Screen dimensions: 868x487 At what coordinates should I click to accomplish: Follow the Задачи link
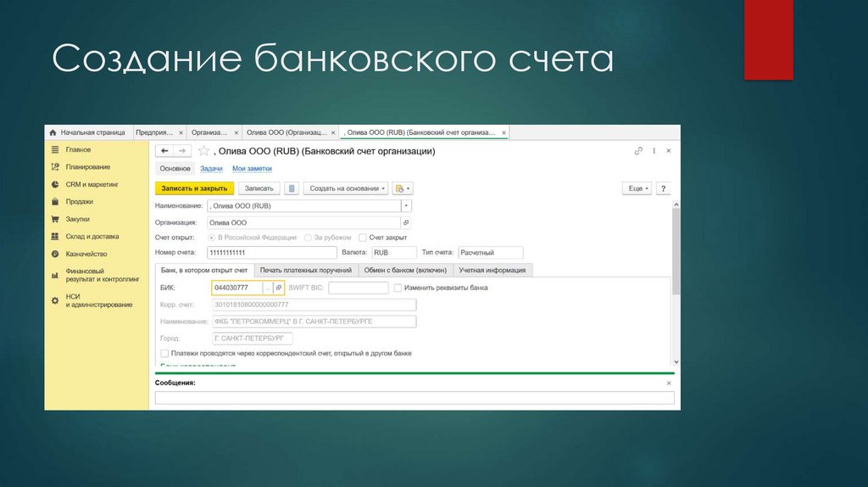pos(211,169)
